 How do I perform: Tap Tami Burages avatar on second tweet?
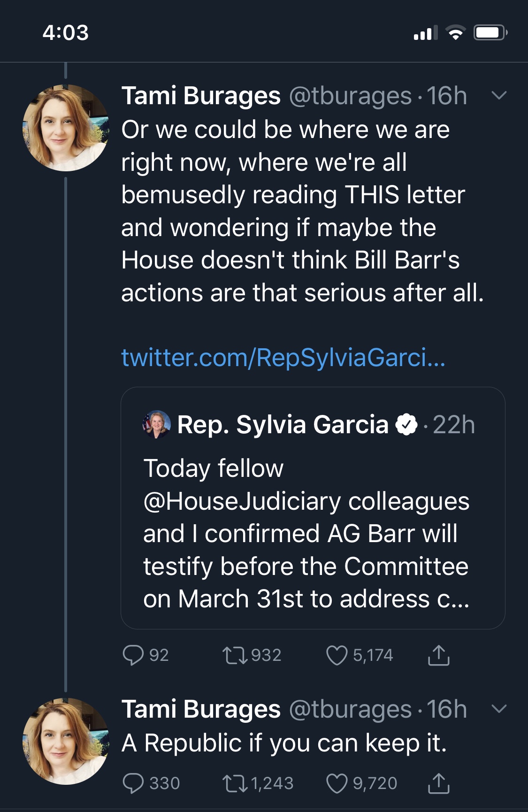coord(66,741)
